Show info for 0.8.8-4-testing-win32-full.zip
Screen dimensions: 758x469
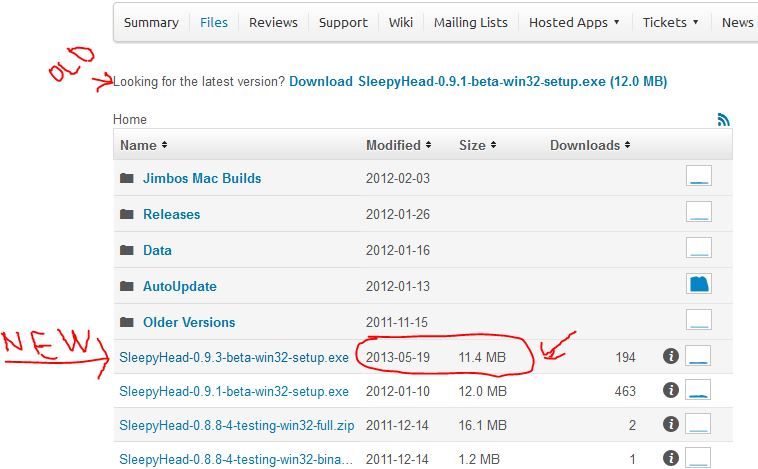tap(671, 424)
